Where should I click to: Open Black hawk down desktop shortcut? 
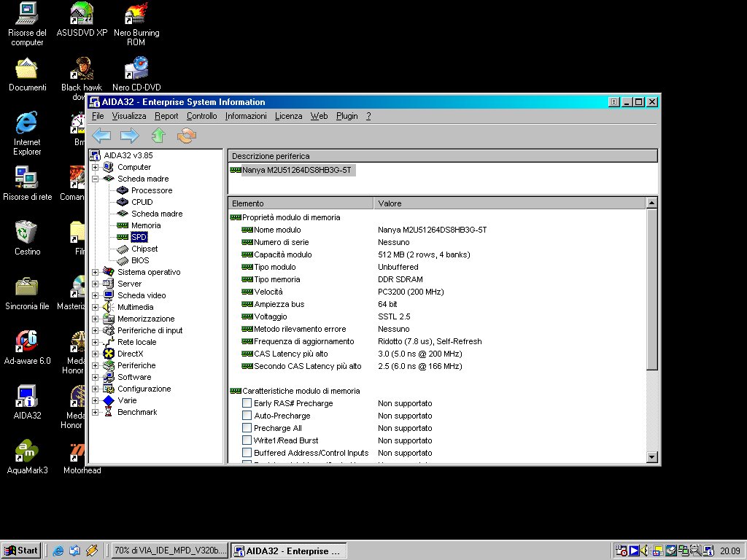coord(82,79)
